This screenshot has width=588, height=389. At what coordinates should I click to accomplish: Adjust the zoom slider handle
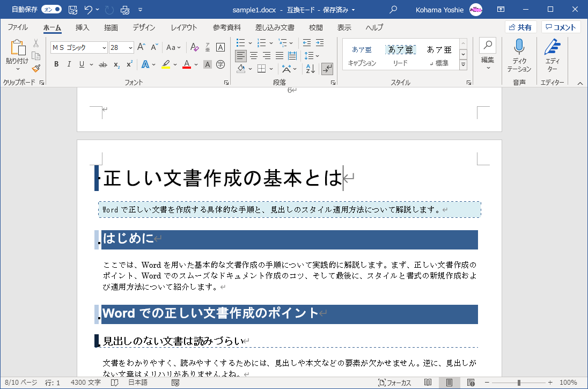click(x=519, y=383)
